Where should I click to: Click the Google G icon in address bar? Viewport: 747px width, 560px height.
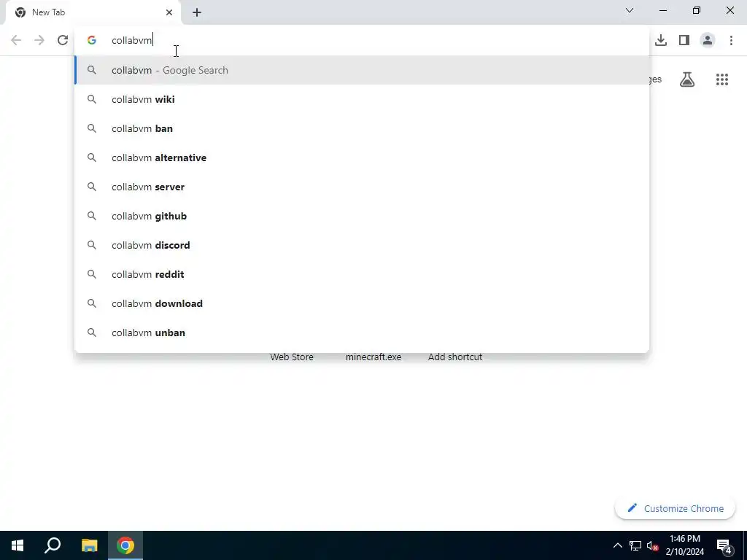(91, 40)
